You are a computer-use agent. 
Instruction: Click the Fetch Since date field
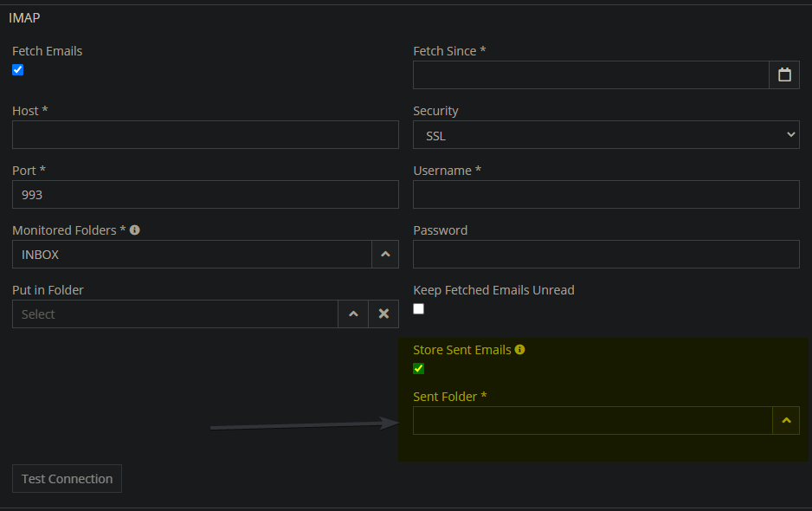coord(590,75)
